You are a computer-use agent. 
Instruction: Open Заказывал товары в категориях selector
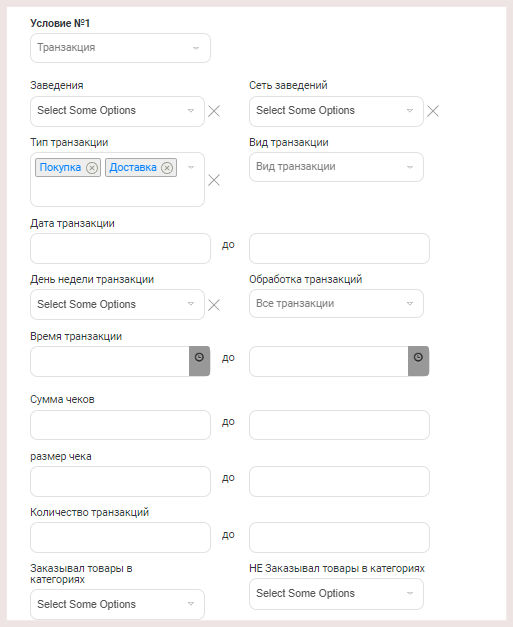[x=117, y=604]
